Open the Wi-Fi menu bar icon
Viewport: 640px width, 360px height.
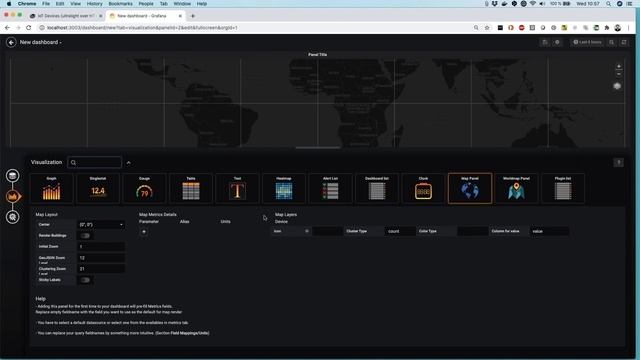click(x=533, y=4)
